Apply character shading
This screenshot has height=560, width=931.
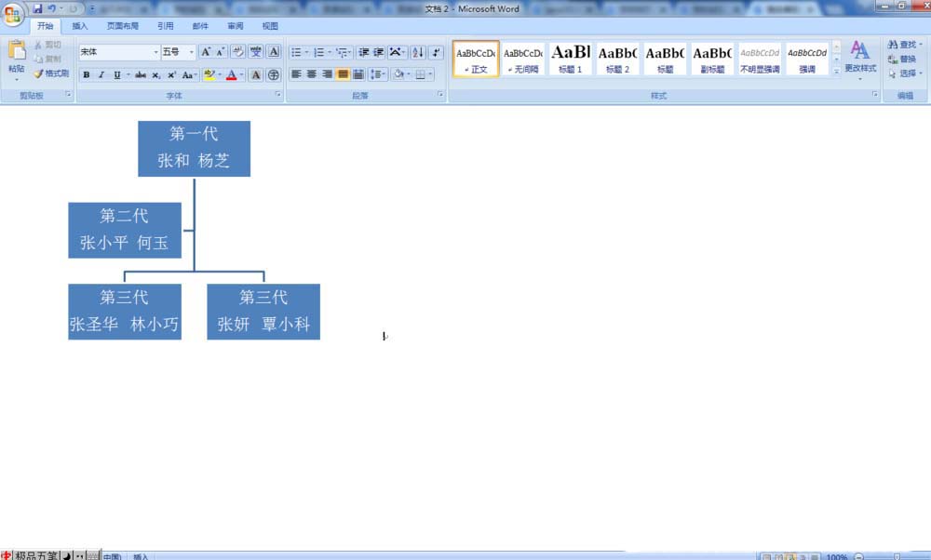pos(255,74)
